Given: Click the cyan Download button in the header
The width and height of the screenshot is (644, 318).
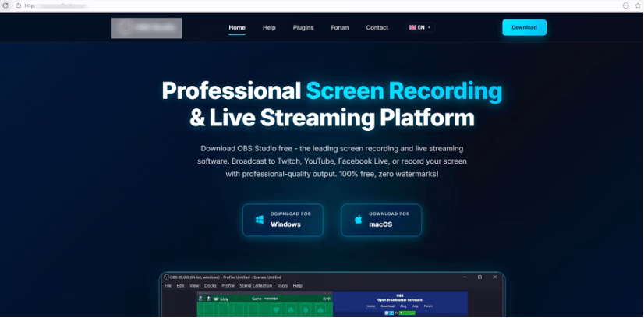Looking at the screenshot, I should (x=524, y=27).
